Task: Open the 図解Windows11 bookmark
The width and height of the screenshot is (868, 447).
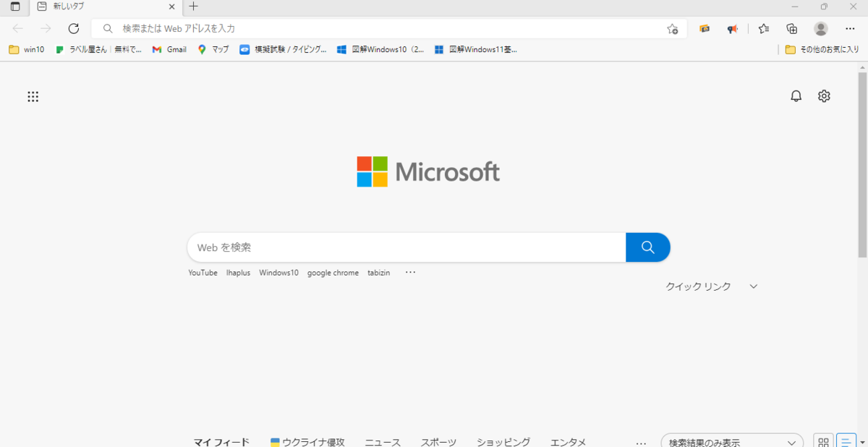Action: point(476,49)
